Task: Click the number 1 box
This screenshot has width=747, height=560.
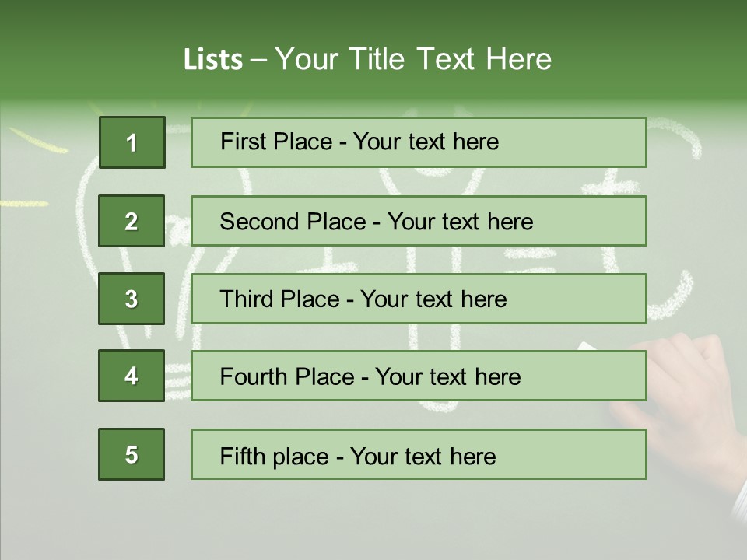Action: pyautogui.click(x=132, y=142)
